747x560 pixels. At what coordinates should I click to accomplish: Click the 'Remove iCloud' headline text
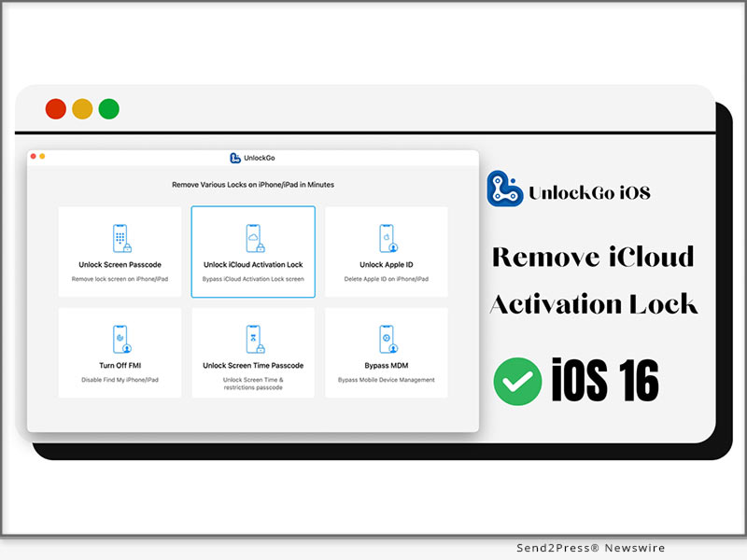click(593, 258)
